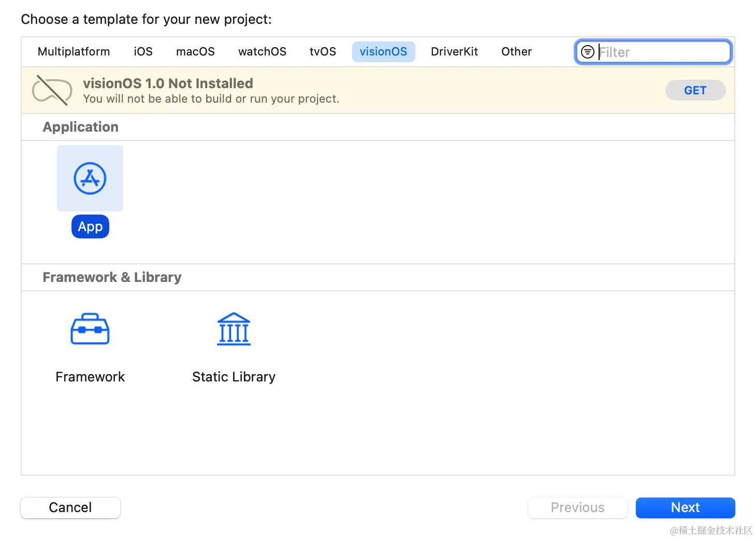
Task: Focus the Filter text field
Action: [x=663, y=52]
